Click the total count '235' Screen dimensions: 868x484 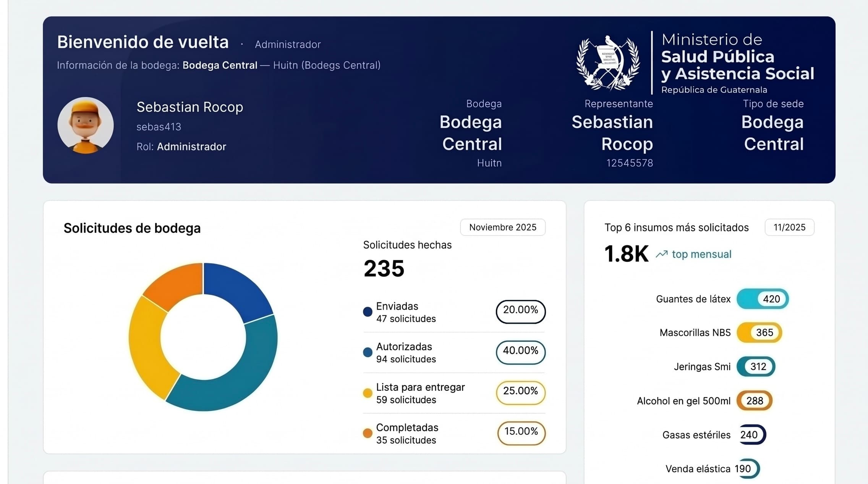coord(384,268)
